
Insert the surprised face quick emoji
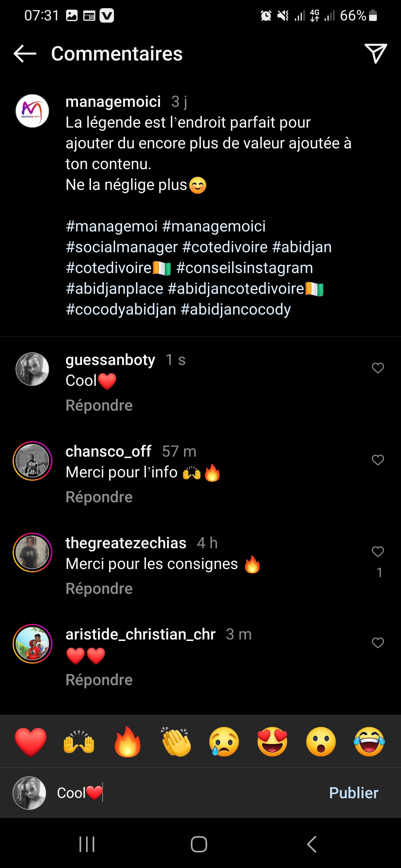click(321, 742)
